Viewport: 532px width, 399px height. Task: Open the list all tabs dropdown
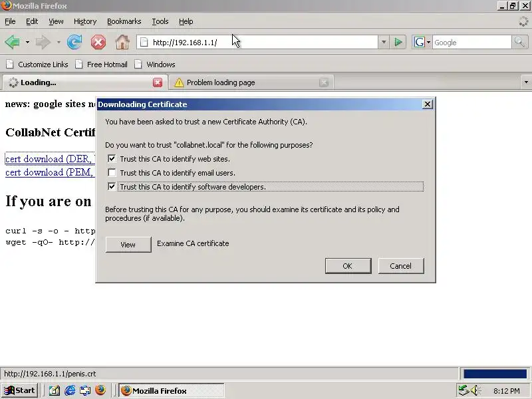526,82
